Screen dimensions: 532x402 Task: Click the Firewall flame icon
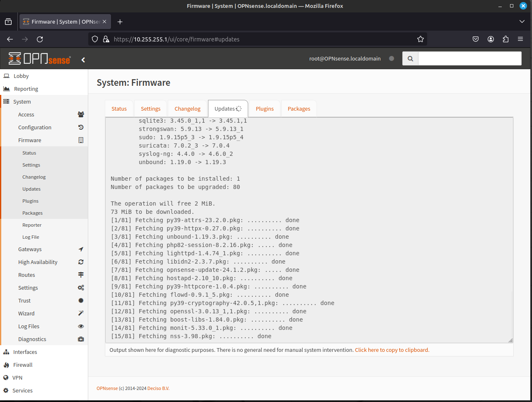[6, 365]
